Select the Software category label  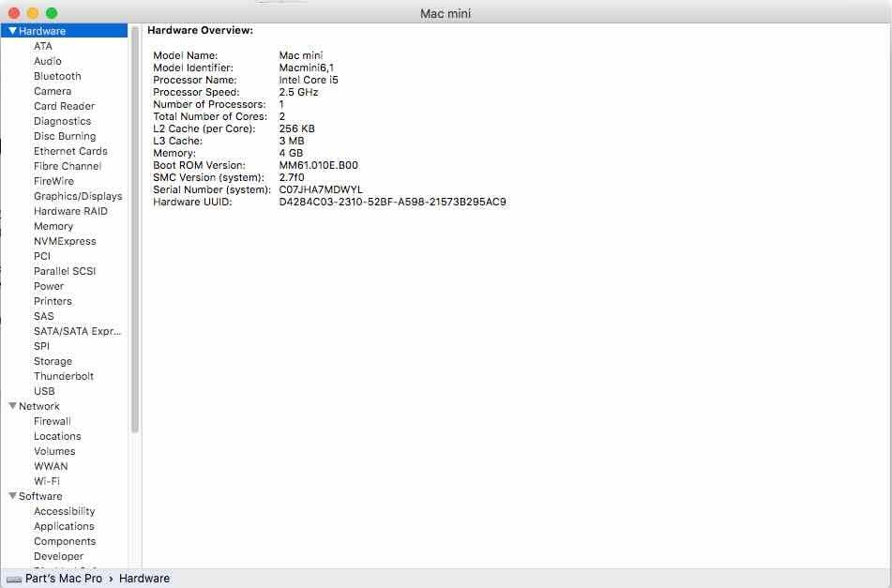point(40,496)
